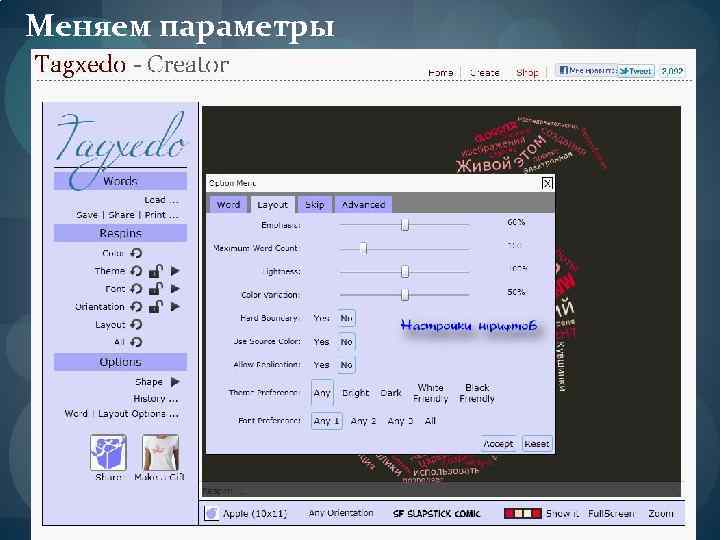This screenshot has width=720, height=540.
Task: Open the Font arrow menu
Action: click(175, 289)
